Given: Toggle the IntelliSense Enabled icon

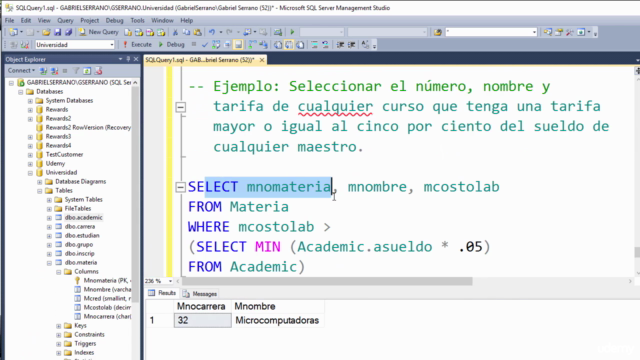Looking at the screenshot, I should click(x=238, y=44).
